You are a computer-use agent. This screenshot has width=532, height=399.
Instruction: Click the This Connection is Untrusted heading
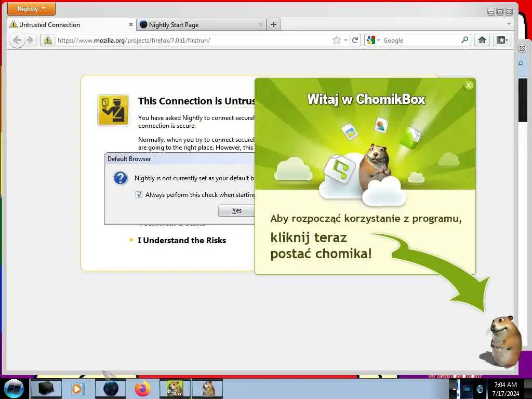click(196, 101)
